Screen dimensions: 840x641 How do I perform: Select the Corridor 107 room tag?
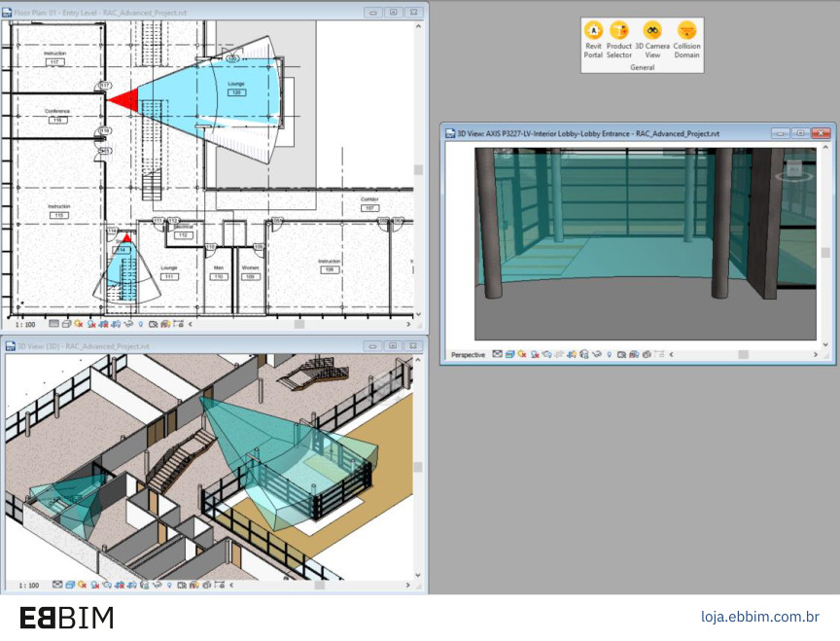coord(369,203)
